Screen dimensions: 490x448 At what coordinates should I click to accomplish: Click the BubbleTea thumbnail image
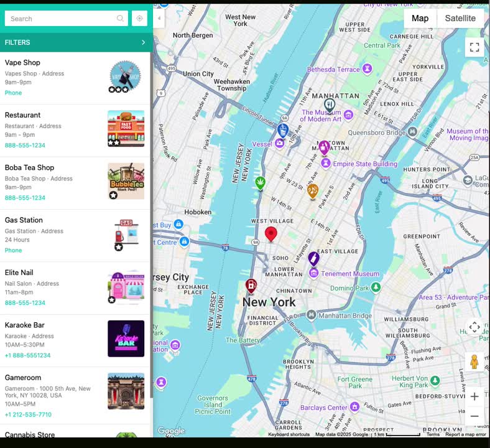126,181
